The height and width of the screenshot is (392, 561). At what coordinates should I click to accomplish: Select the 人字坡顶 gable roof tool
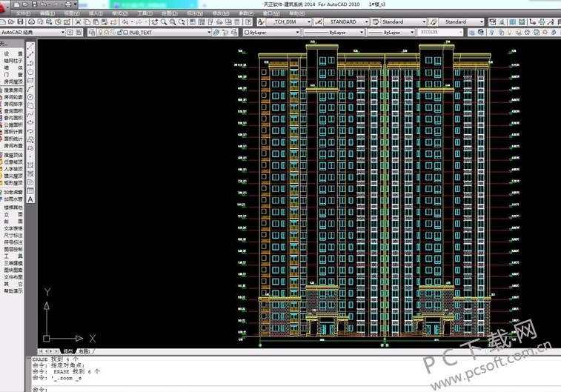13,169
